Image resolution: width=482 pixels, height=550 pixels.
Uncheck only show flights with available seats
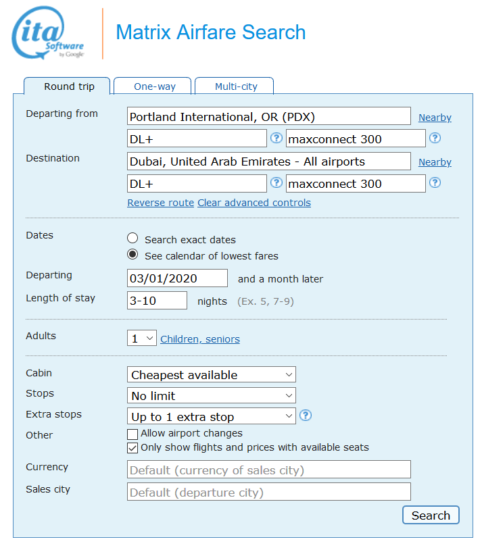133,448
